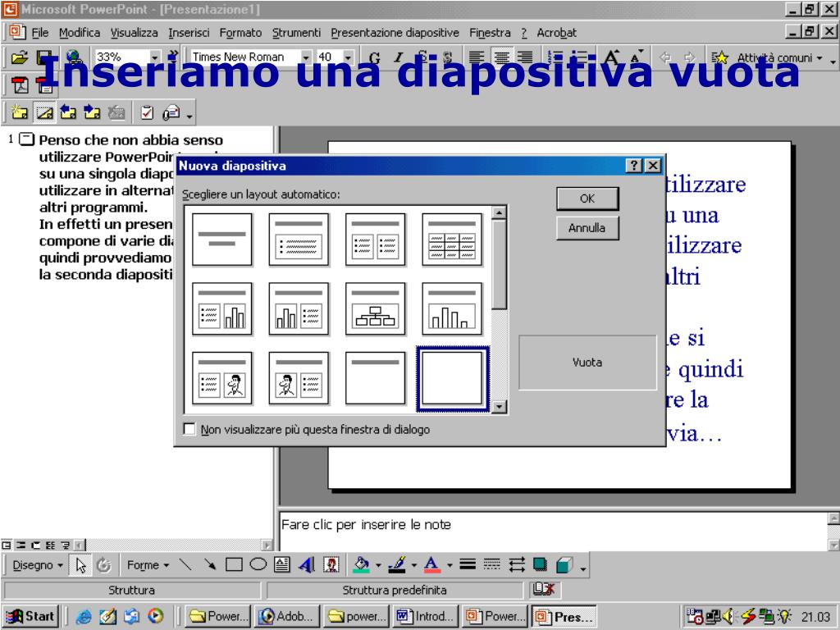Switch to Normal view button
840x630 pixels.
7,546
